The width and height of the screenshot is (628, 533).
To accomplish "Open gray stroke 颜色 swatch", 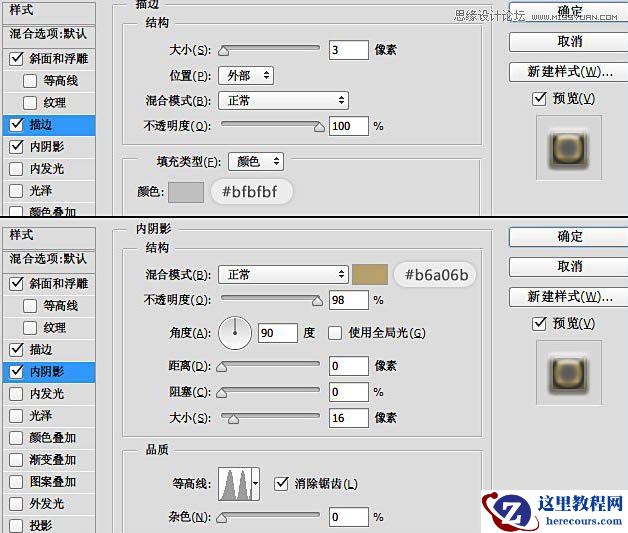I will [186, 192].
